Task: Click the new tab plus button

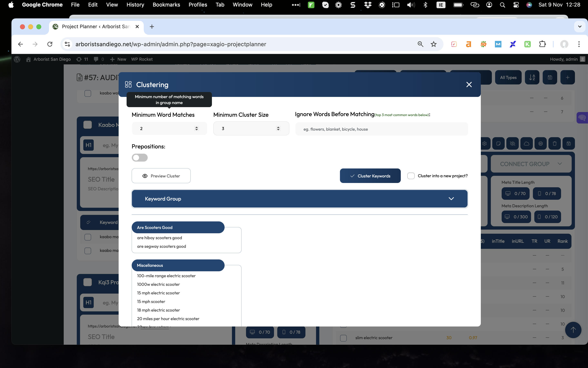Action: pyautogui.click(x=152, y=27)
